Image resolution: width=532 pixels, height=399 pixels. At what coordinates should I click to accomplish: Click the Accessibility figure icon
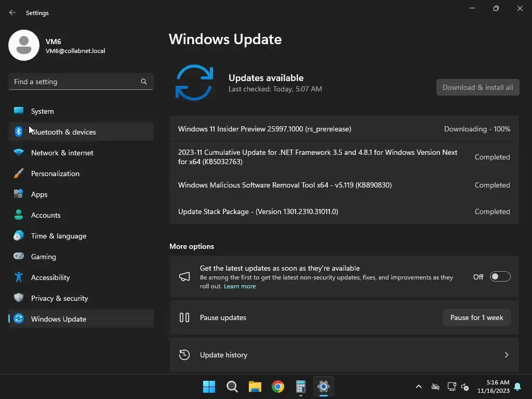19,277
